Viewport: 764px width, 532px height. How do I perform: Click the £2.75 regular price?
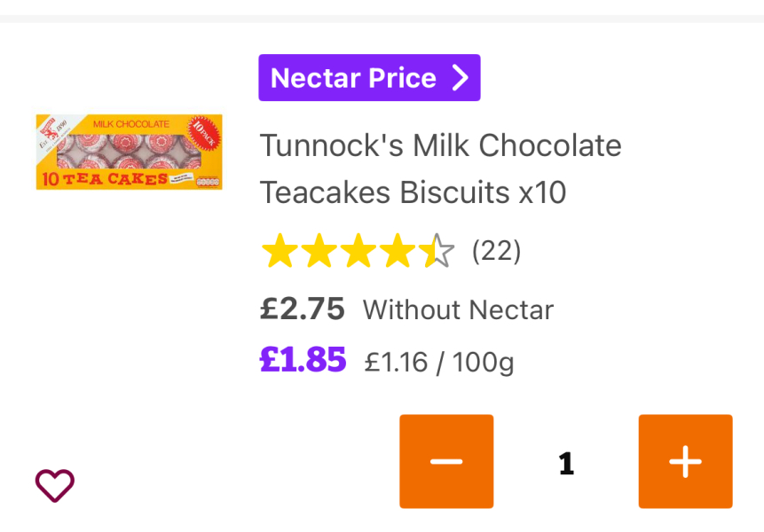302,309
